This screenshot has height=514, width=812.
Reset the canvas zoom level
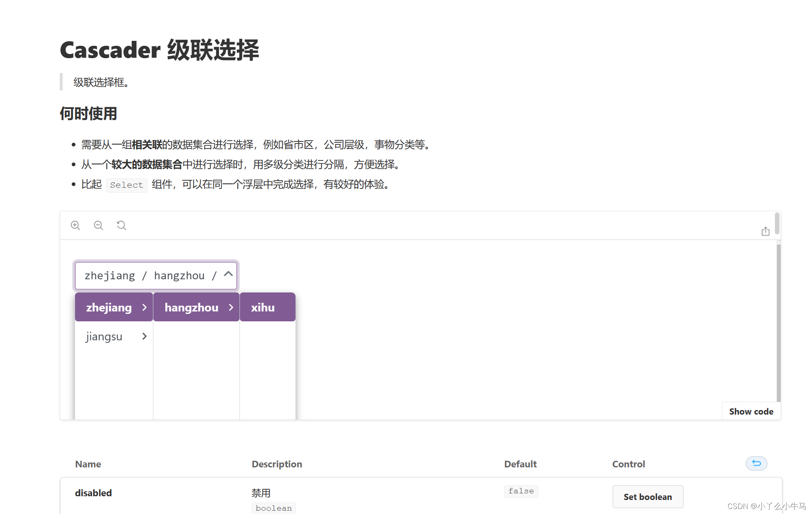(x=122, y=225)
